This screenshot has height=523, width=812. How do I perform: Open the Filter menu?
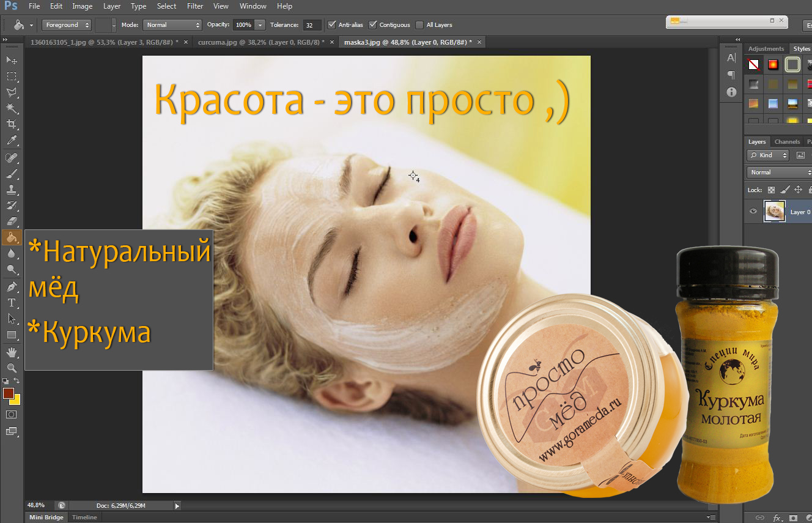pyautogui.click(x=195, y=6)
